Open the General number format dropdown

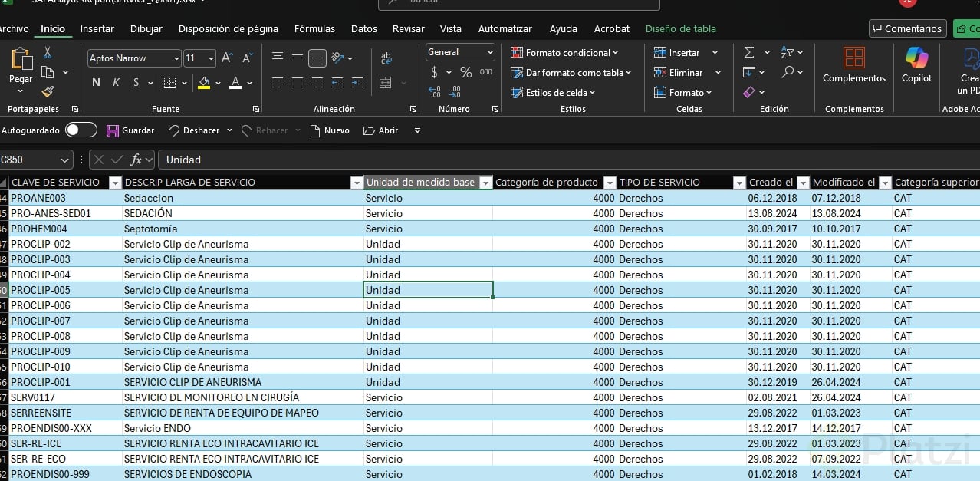490,52
